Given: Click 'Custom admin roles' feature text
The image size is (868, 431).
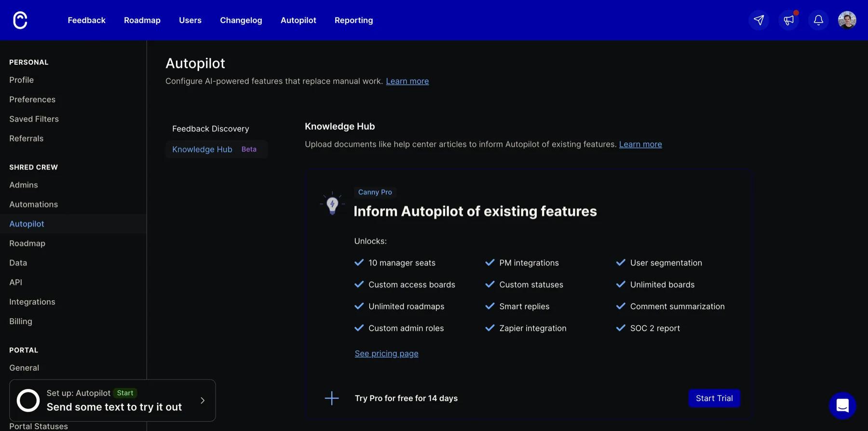Looking at the screenshot, I should click(x=406, y=328).
